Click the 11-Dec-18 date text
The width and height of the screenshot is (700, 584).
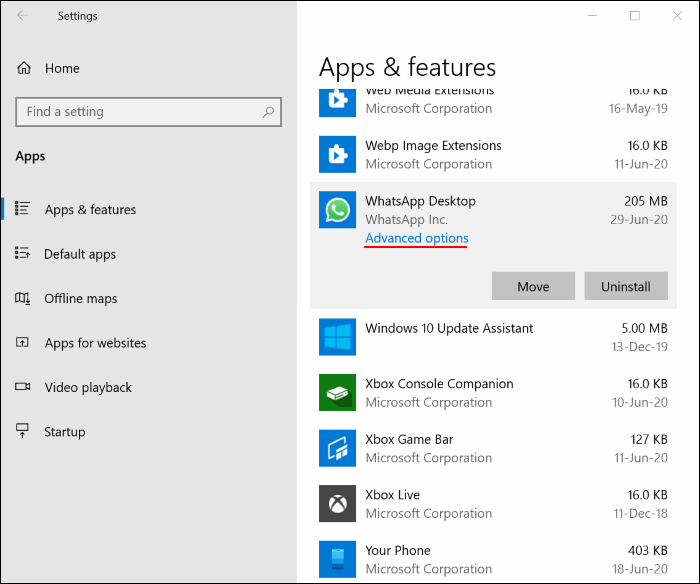click(640, 513)
